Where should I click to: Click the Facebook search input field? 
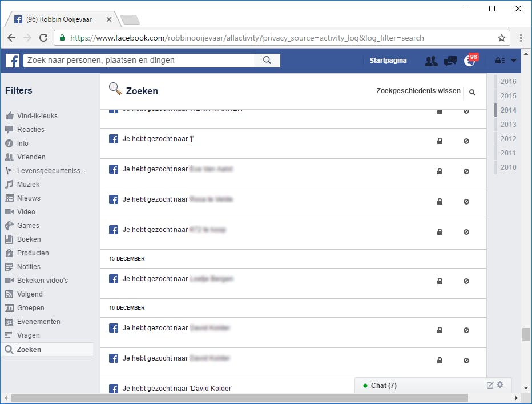coord(139,61)
